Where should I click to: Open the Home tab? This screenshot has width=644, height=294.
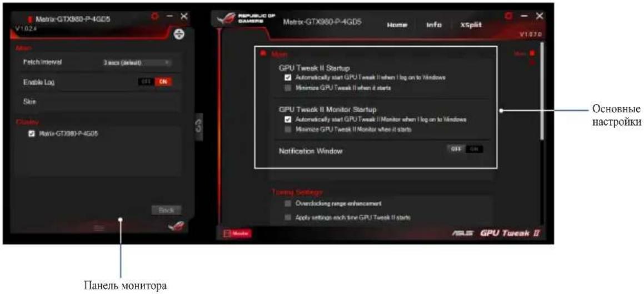pyautogui.click(x=397, y=24)
